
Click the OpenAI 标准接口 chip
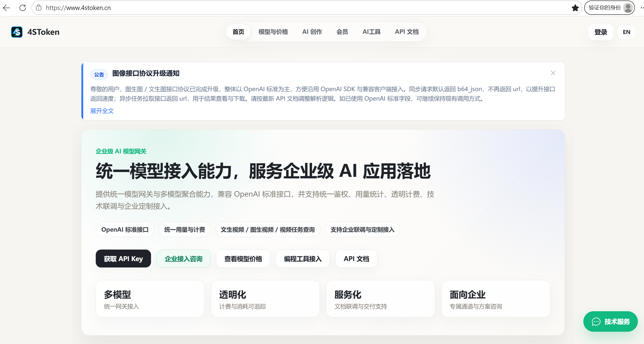pos(125,229)
